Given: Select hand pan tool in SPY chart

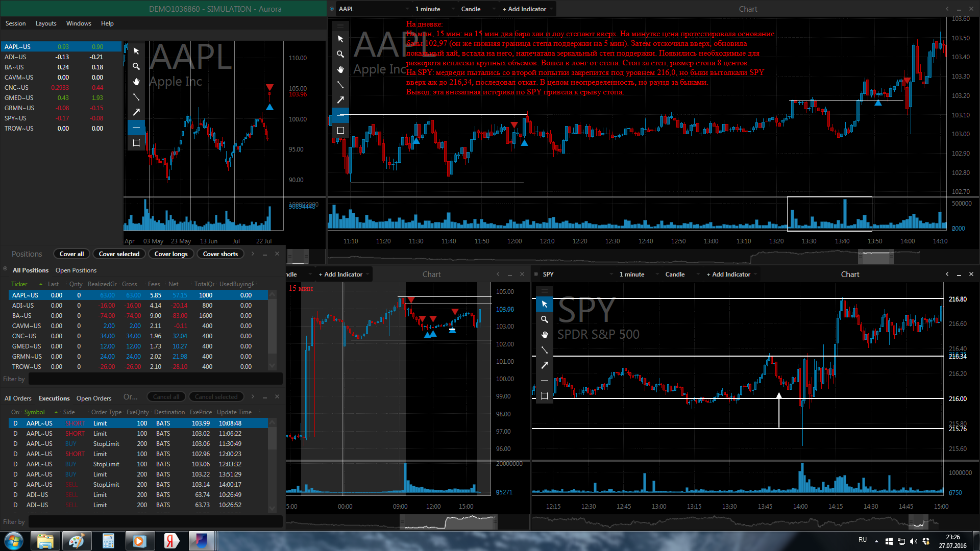Looking at the screenshot, I should 545,335.
